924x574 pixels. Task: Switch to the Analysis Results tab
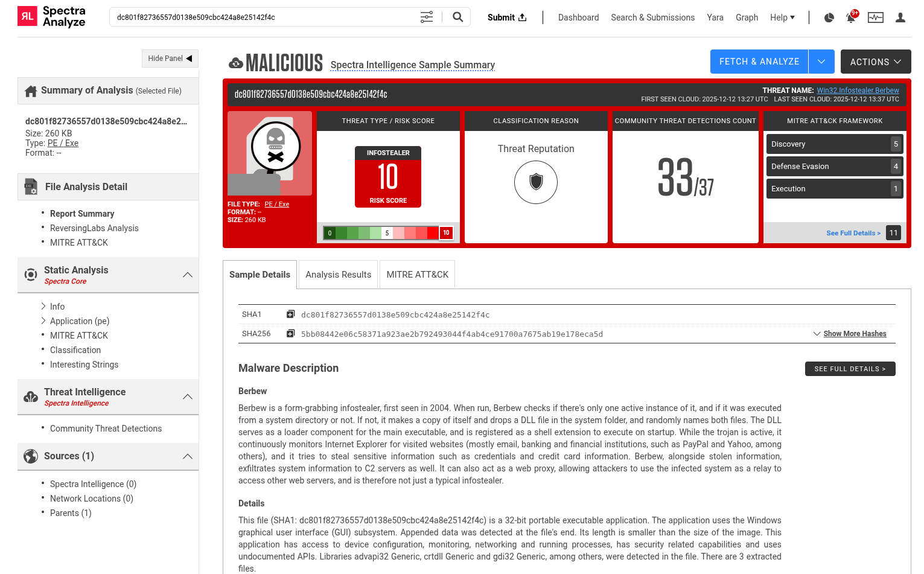[338, 274]
